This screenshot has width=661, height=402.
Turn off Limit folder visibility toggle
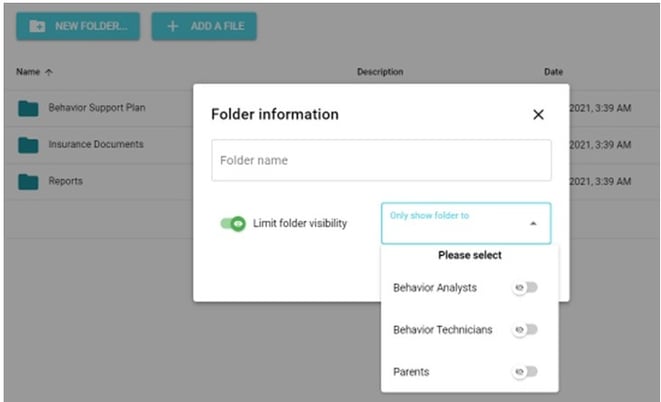233,223
